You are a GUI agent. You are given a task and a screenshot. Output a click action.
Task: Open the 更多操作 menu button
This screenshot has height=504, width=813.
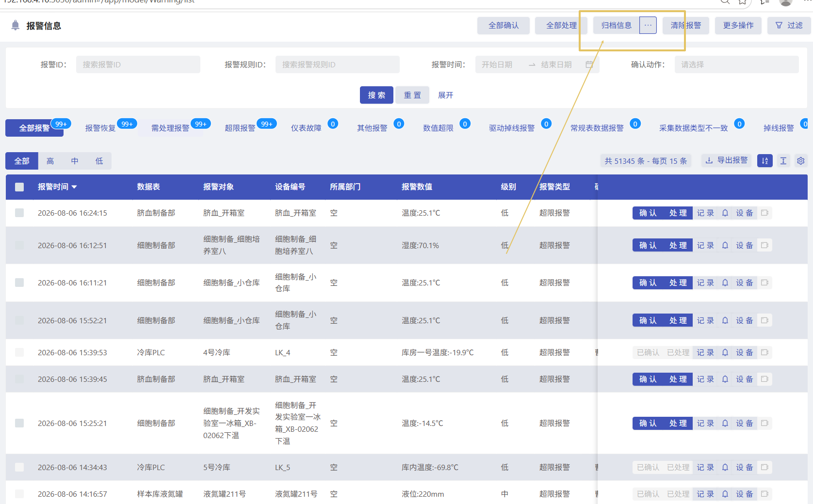pos(738,25)
